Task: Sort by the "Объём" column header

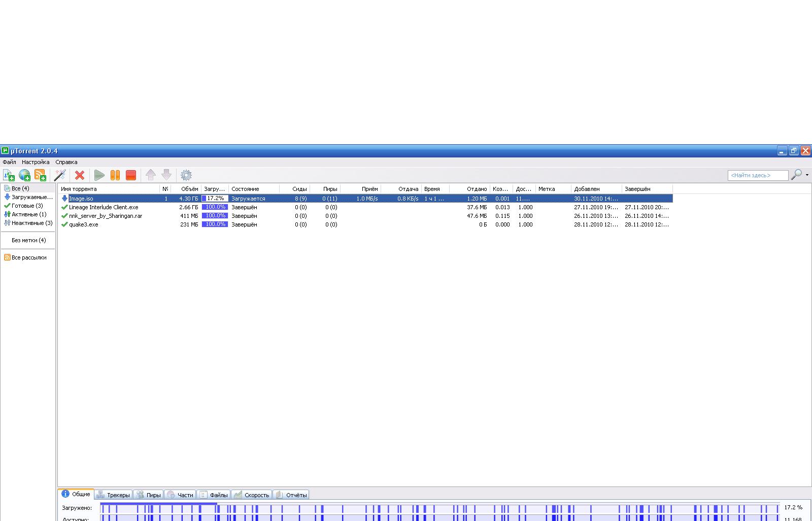Action: 186,189
